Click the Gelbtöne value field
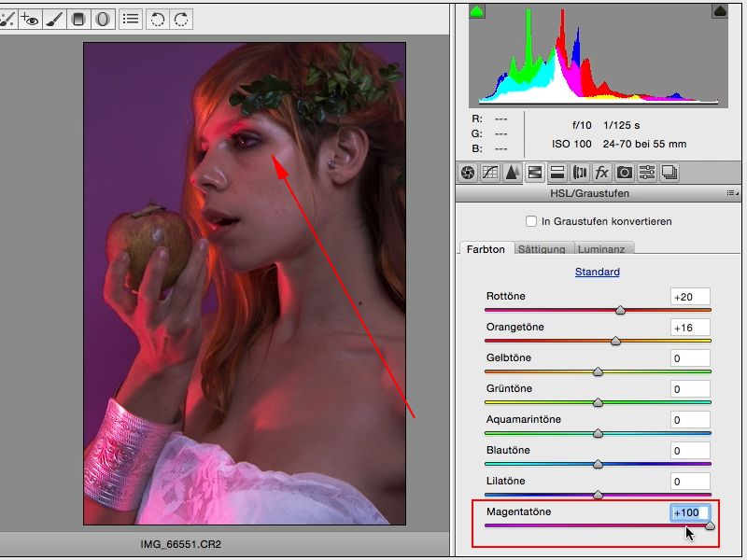 coord(690,358)
